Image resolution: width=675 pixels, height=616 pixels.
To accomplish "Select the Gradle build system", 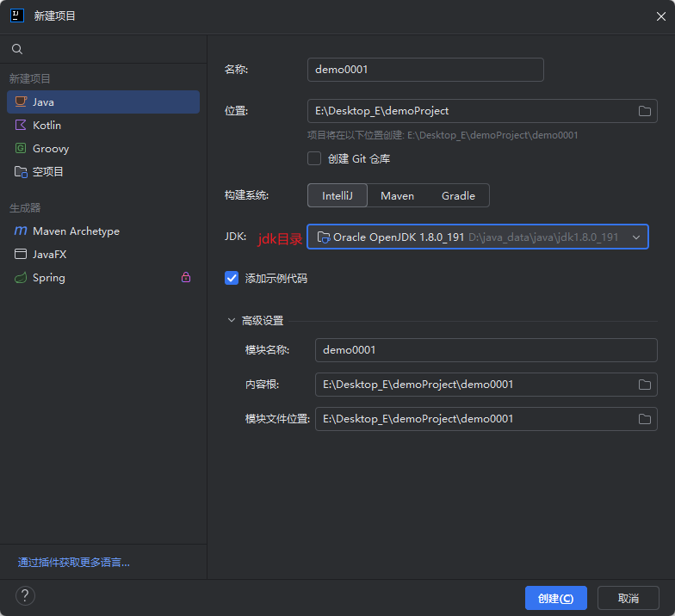I will 458,196.
